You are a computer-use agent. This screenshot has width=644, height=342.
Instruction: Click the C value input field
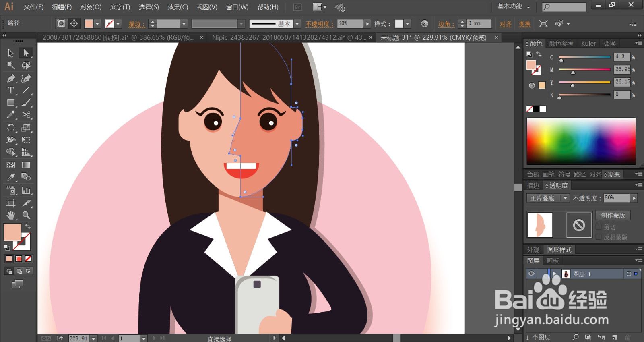[622, 57]
